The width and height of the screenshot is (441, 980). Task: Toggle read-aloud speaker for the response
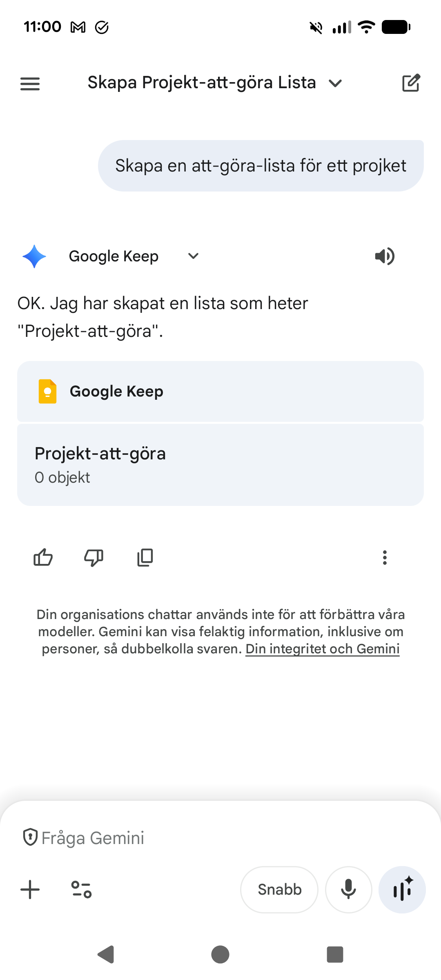pos(385,256)
